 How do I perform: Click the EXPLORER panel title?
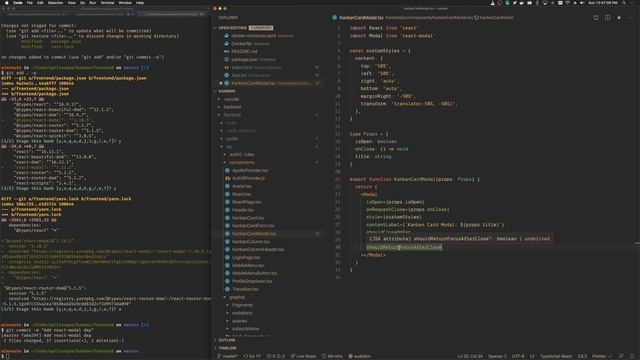[x=228, y=18]
